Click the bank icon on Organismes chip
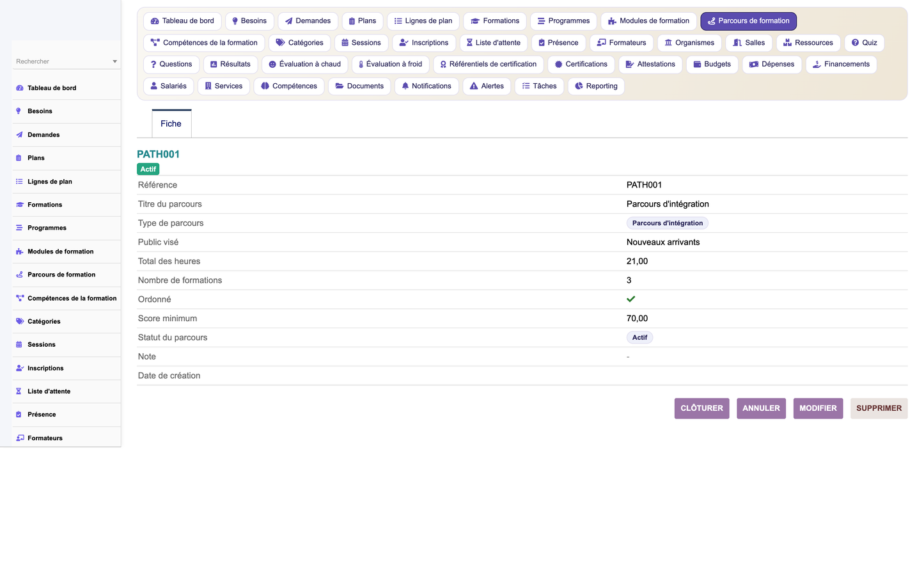 coord(668,43)
